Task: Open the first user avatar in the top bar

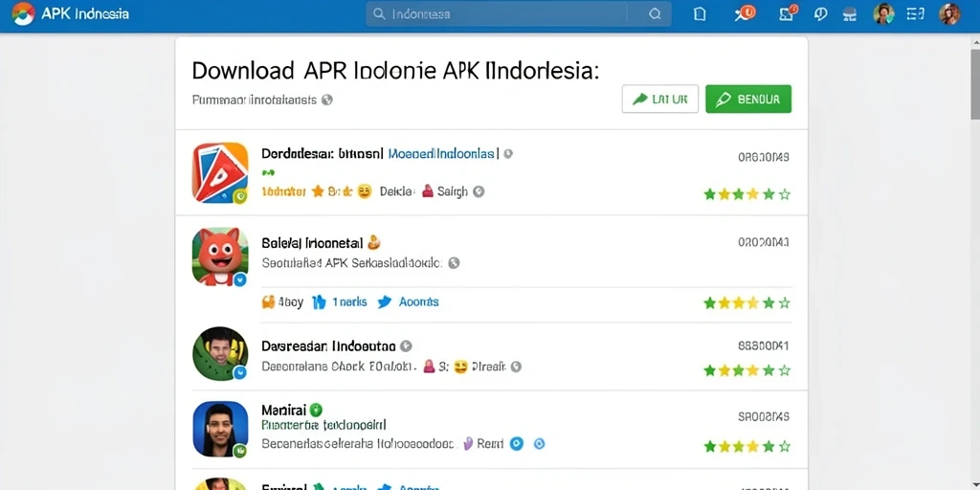Action: click(x=883, y=13)
